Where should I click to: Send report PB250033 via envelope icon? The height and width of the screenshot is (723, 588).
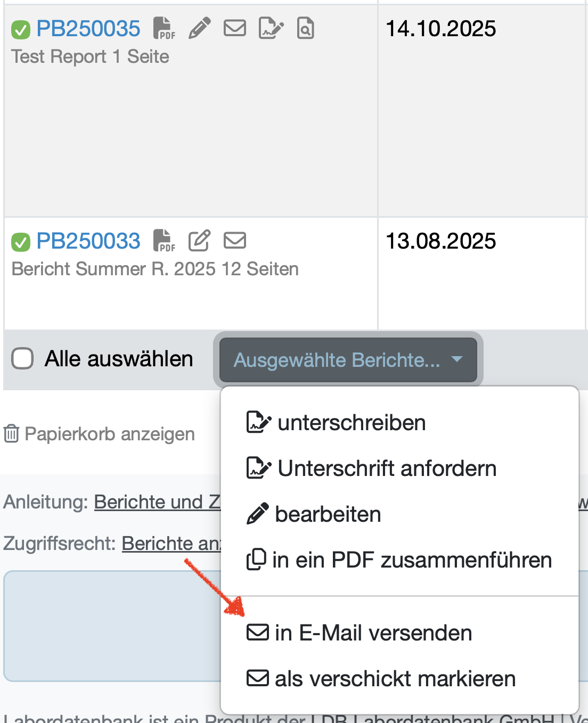(235, 240)
